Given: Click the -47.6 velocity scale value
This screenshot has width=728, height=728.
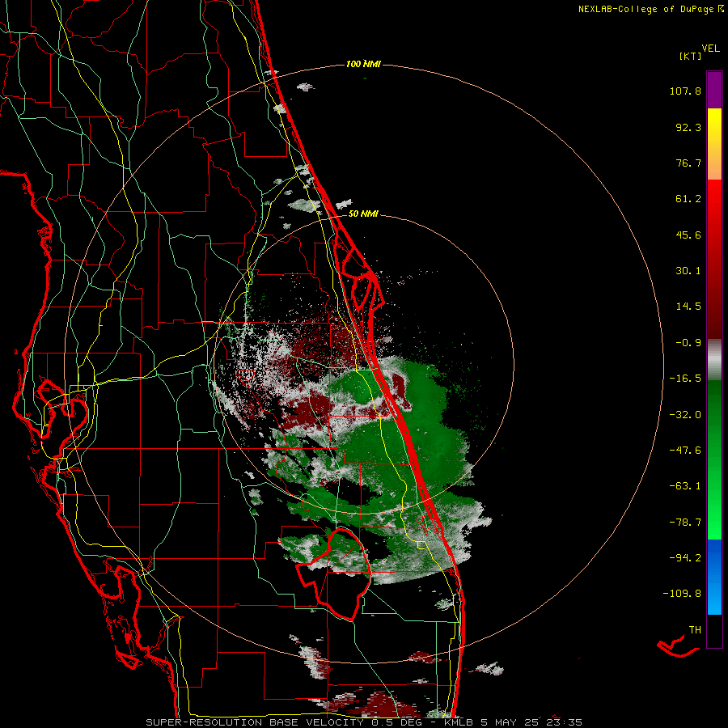Looking at the screenshot, I should [685, 451].
